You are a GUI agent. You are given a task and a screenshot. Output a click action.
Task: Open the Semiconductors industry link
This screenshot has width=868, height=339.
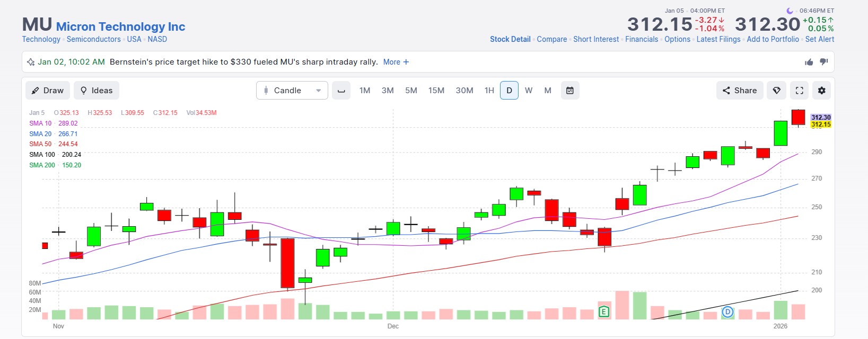(93, 39)
